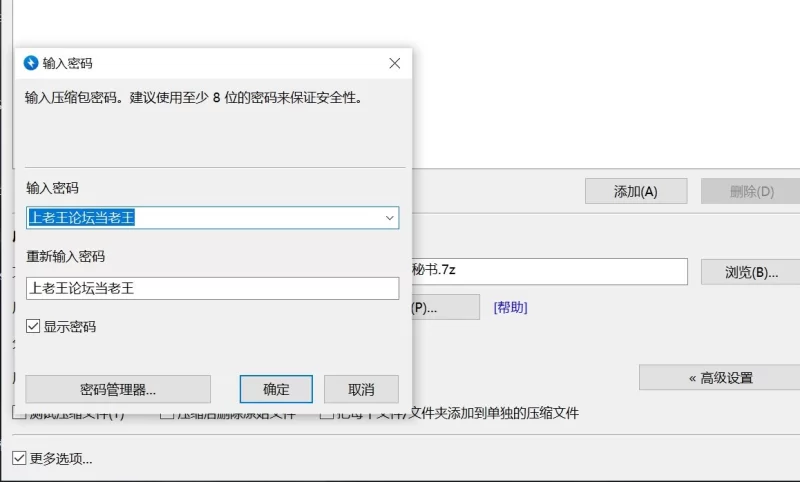Click 删除(D) button in the archive window
Viewport: 800px width, 482px height.
coord(751,191)
